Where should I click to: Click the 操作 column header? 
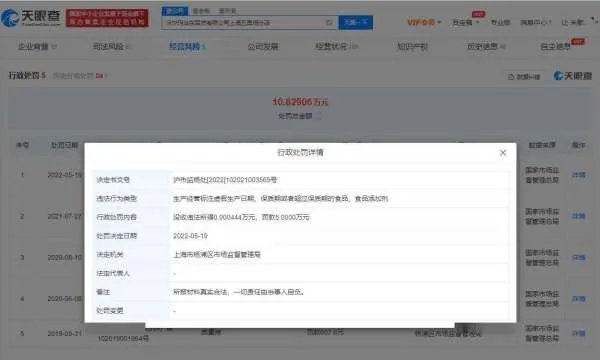click(x=578, y=145)
